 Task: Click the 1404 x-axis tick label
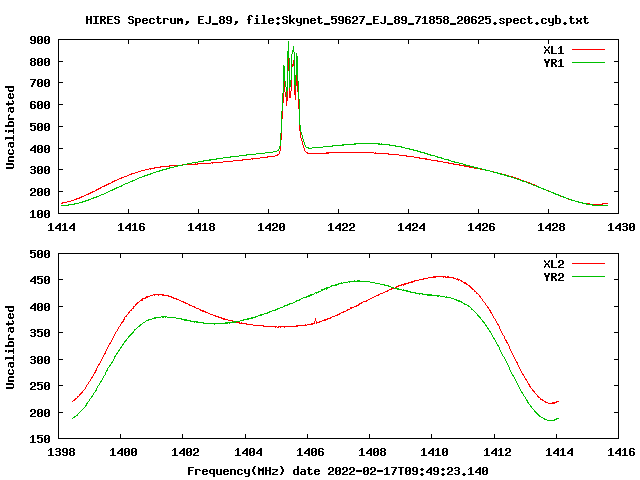click(248, 452)
